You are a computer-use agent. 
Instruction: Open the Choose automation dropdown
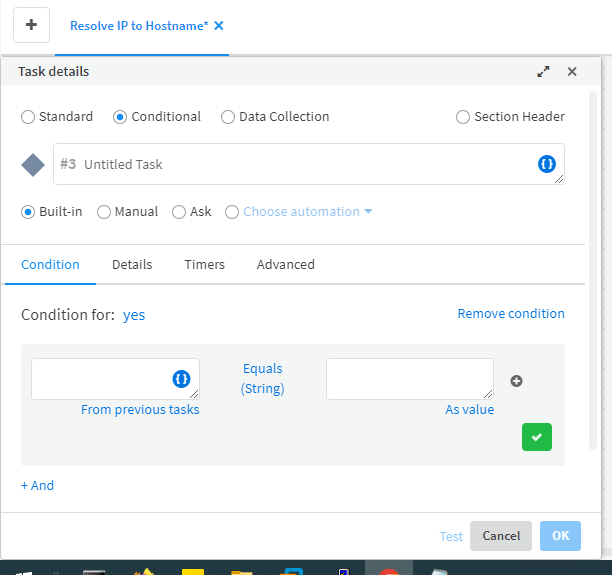(x=308, y=212)
